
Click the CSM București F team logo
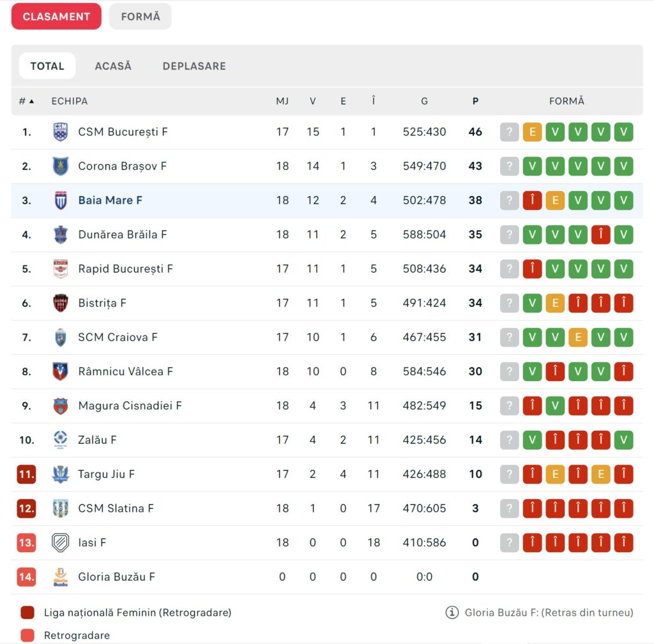point(60,132)
